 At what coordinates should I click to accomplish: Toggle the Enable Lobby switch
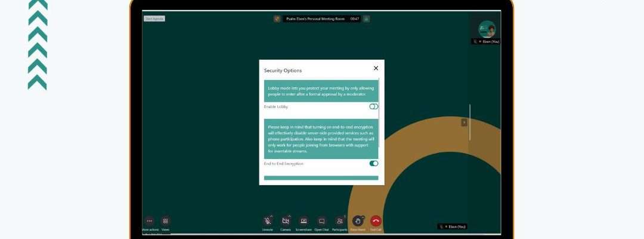[x=373, y=106]
